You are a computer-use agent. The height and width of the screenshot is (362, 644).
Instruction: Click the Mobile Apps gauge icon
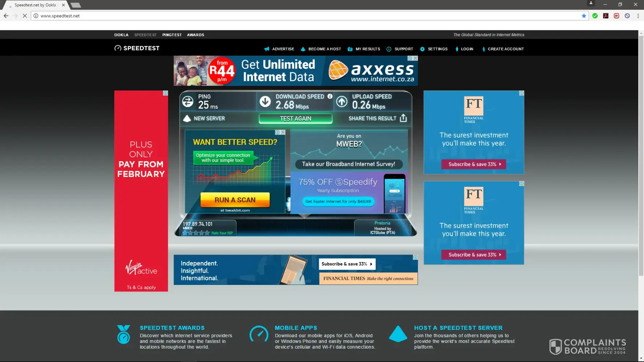pos(259,334)
